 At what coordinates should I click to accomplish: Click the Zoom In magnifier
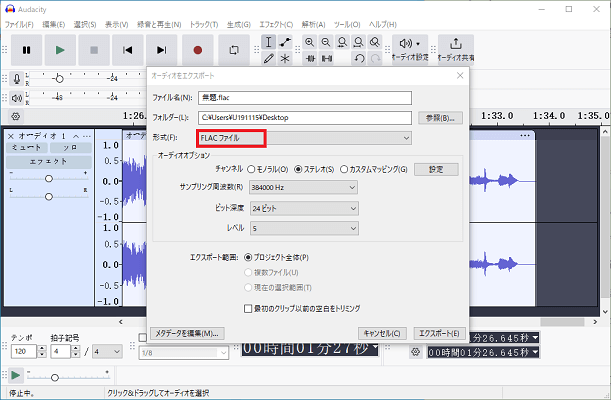pos(310,42)
